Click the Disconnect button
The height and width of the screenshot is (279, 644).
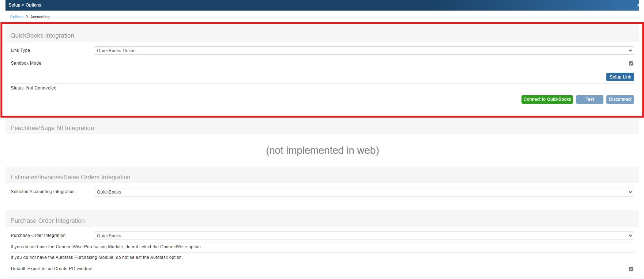[620, 99]
